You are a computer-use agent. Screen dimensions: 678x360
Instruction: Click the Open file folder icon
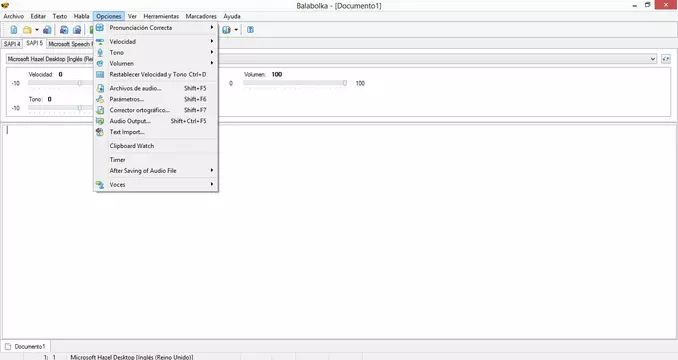point(27,30)
